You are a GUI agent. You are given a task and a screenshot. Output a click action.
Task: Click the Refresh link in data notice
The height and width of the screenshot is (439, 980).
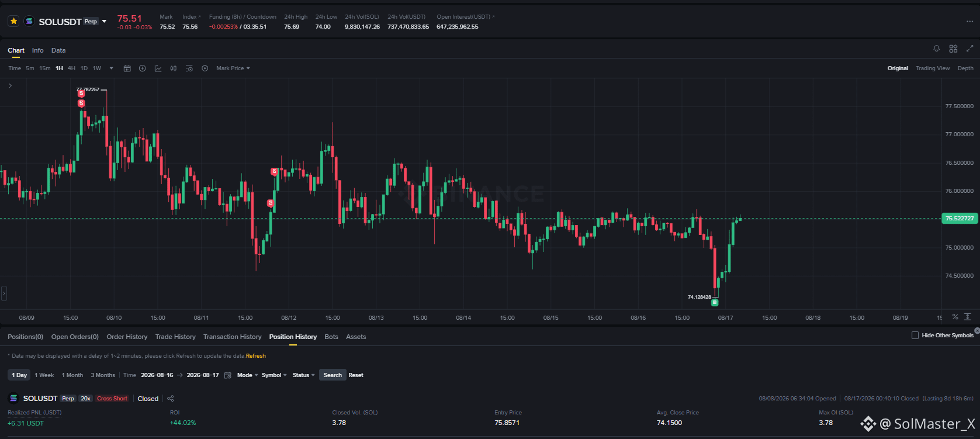tap(256, 356)
